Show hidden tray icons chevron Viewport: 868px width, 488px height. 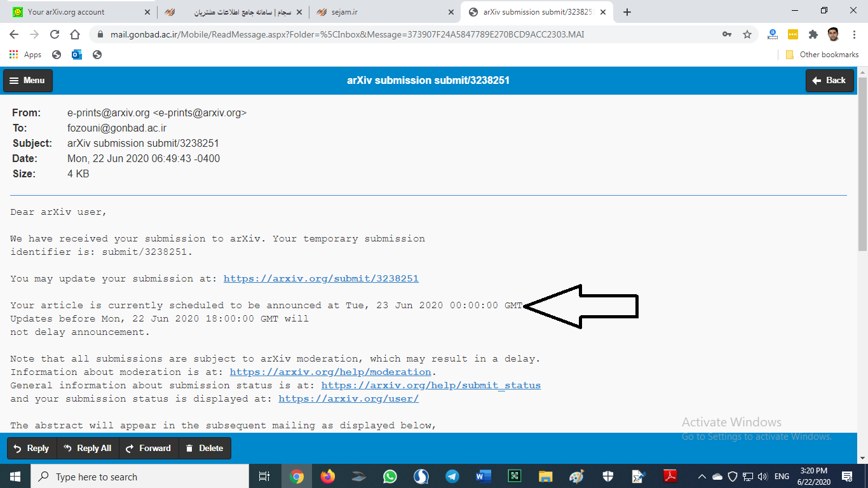click(702, 477)
